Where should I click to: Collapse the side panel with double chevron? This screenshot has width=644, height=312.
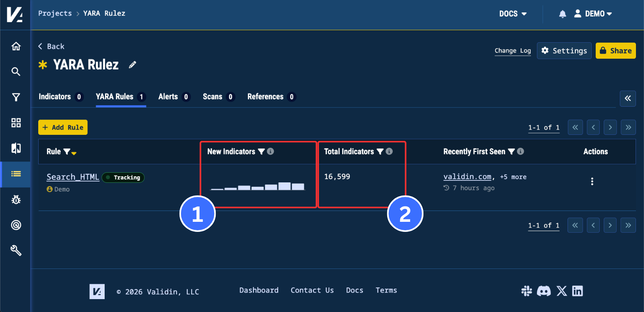pos(628,98)
